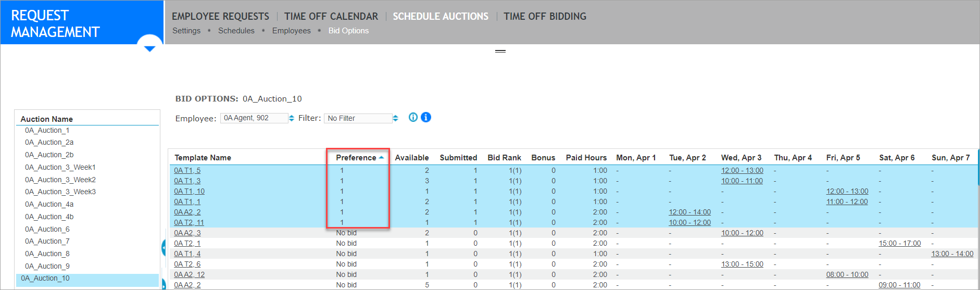Collapse the Auction Name side panel handle
The width and height of the screenshot is (980, 290).
(x=164, y=248)
